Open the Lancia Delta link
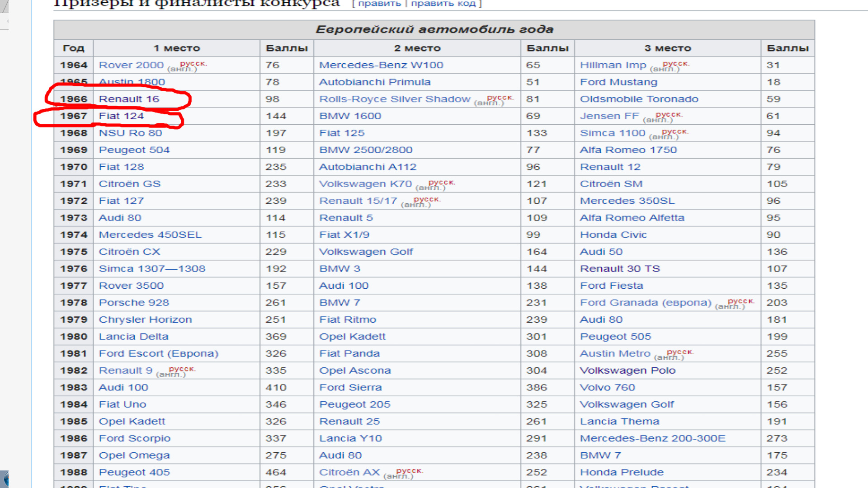 point(133,337)
